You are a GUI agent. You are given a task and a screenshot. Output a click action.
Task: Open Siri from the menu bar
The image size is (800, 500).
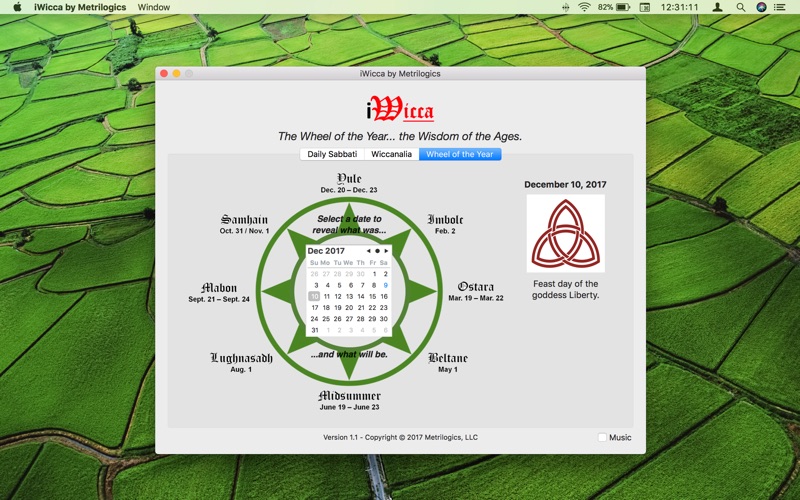click(761, 7)
